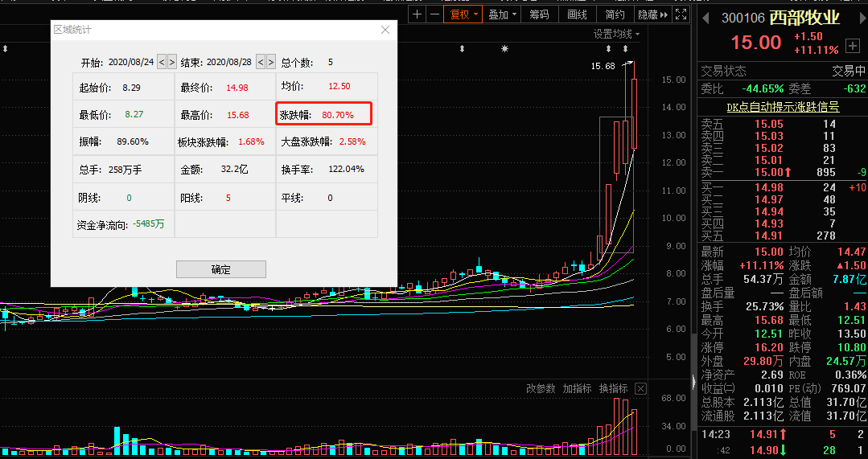Click the 买五 14.91 order row
This screenshot has width=868, height=459.
[783, 236]
